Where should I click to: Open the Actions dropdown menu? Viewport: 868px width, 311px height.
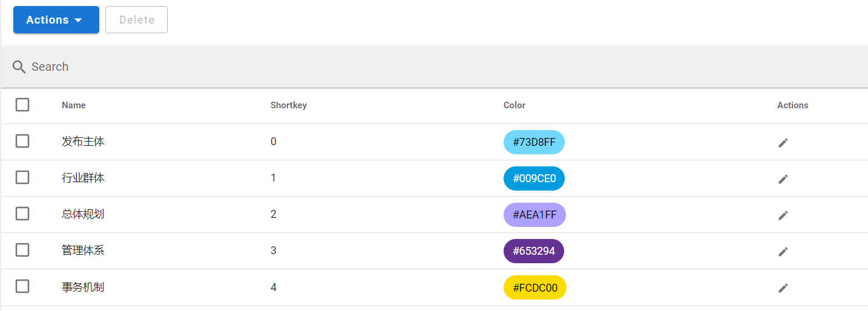[56, 20]
